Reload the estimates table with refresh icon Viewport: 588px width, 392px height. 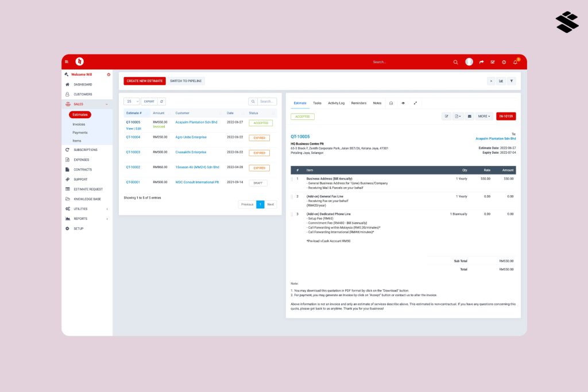tap(161, 102)
